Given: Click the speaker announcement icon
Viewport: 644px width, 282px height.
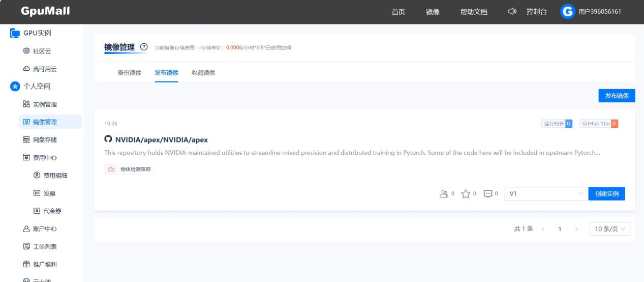Looking at the screenshot, I should click(x=512, y=12).
